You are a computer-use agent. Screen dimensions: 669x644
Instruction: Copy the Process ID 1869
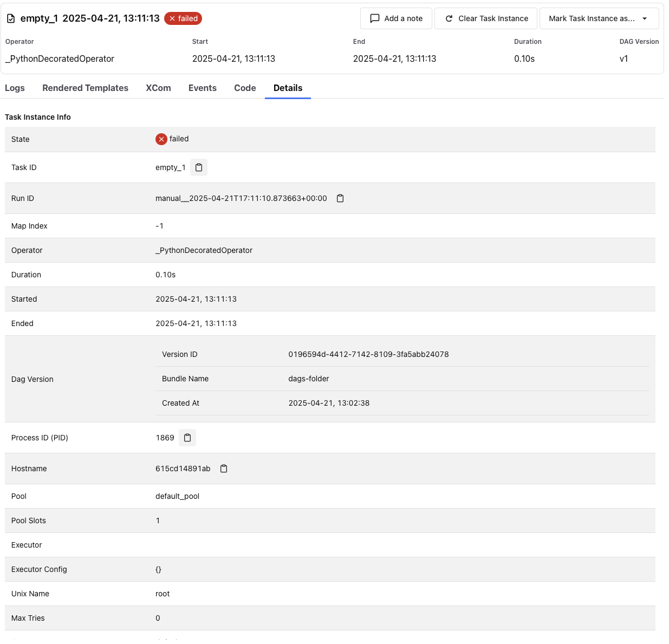(x=187, y=438)
